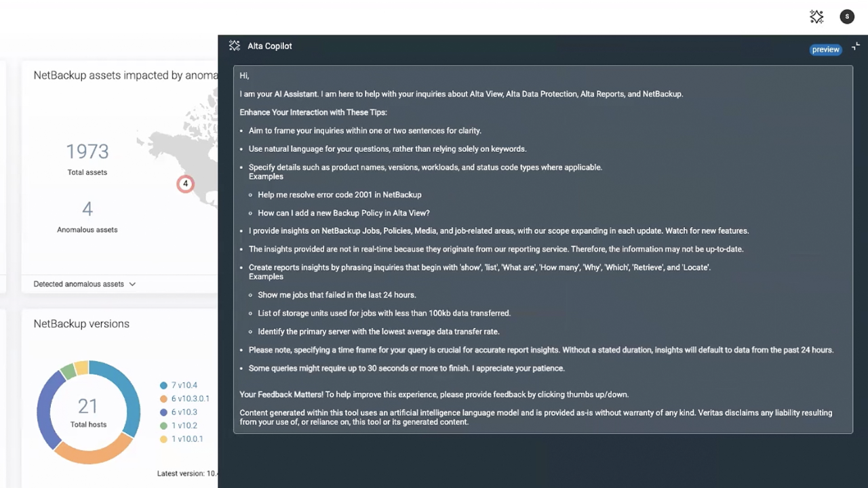Open the user profile avatar menu

point(847,17)
